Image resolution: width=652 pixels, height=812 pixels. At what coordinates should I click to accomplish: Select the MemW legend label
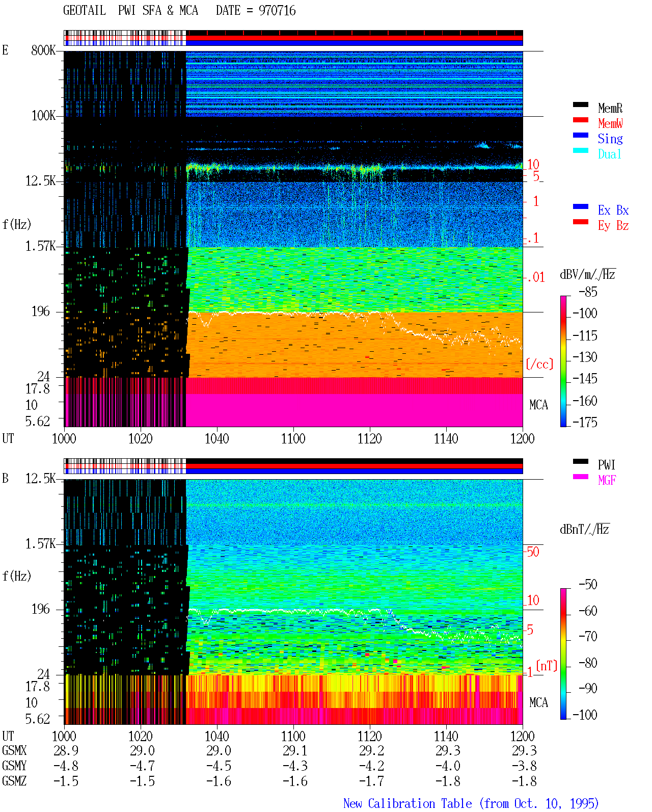tap(610, 123)
